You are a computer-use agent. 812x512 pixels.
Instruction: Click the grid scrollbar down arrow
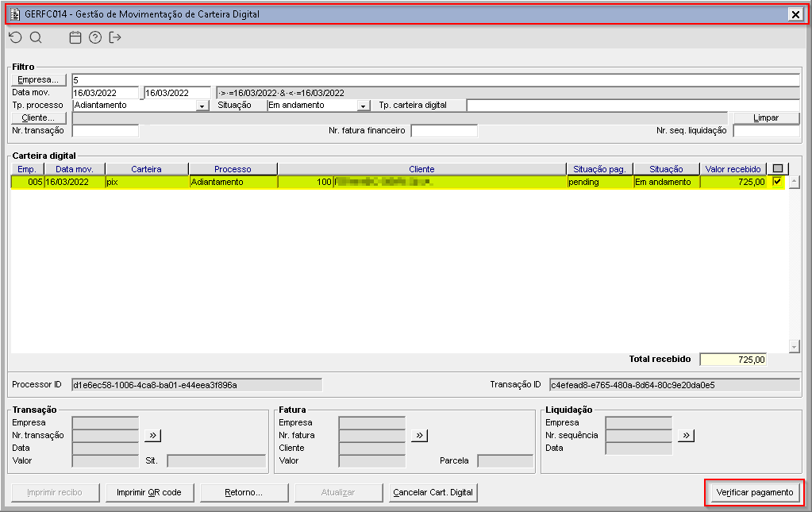coord(795,346)
